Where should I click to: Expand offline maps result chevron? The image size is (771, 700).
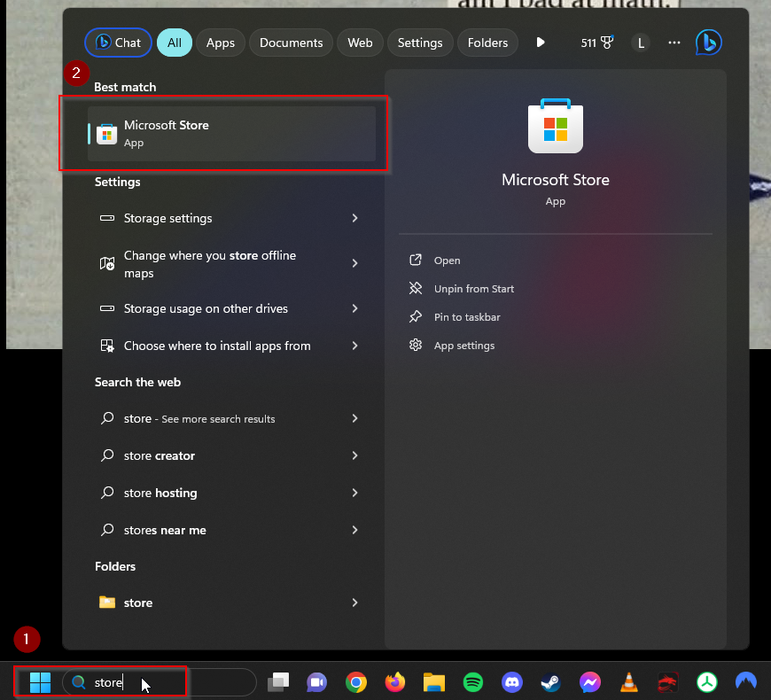pyautogui.click(x=355, y=263)
